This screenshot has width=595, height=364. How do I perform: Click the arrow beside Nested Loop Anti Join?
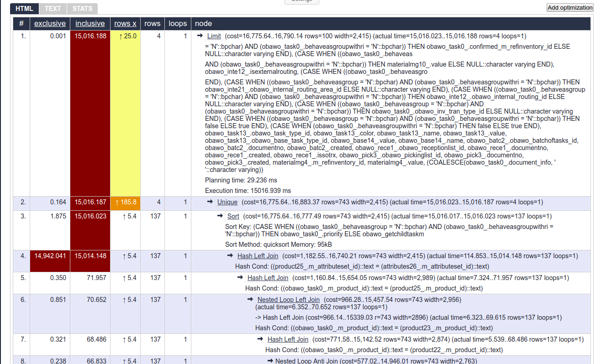270,361
